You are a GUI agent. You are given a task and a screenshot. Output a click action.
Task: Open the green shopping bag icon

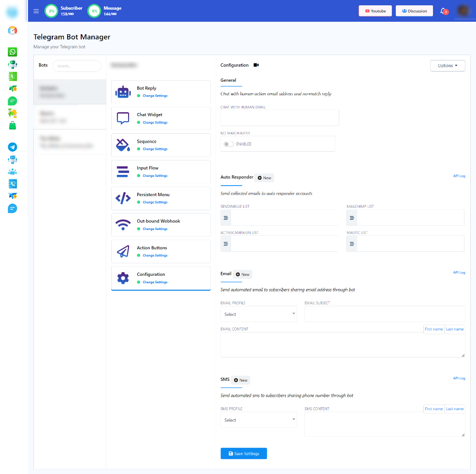[x=13, y=126]
